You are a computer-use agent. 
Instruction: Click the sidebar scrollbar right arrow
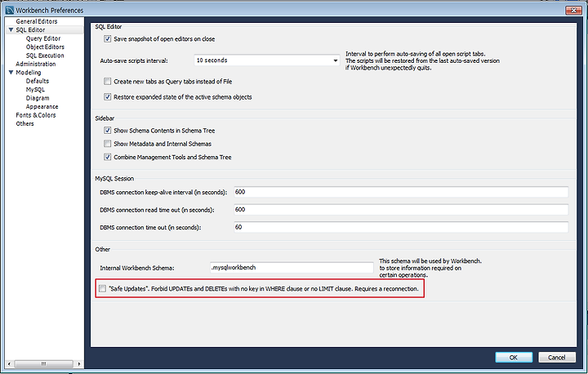point(78,364)
